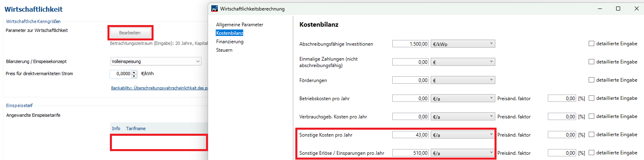Click the Bearbeiten button
This screenshot has height=160, width=644.
point(130,33)
